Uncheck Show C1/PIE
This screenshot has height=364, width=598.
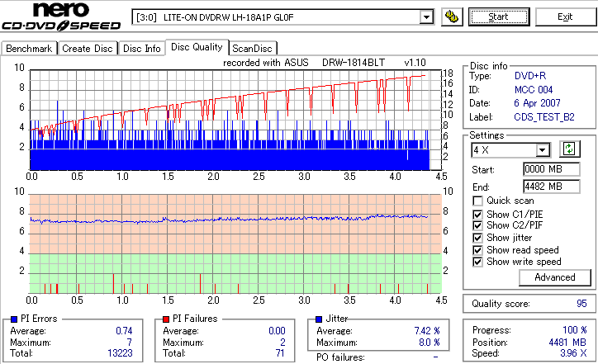(x=477, y=215)
